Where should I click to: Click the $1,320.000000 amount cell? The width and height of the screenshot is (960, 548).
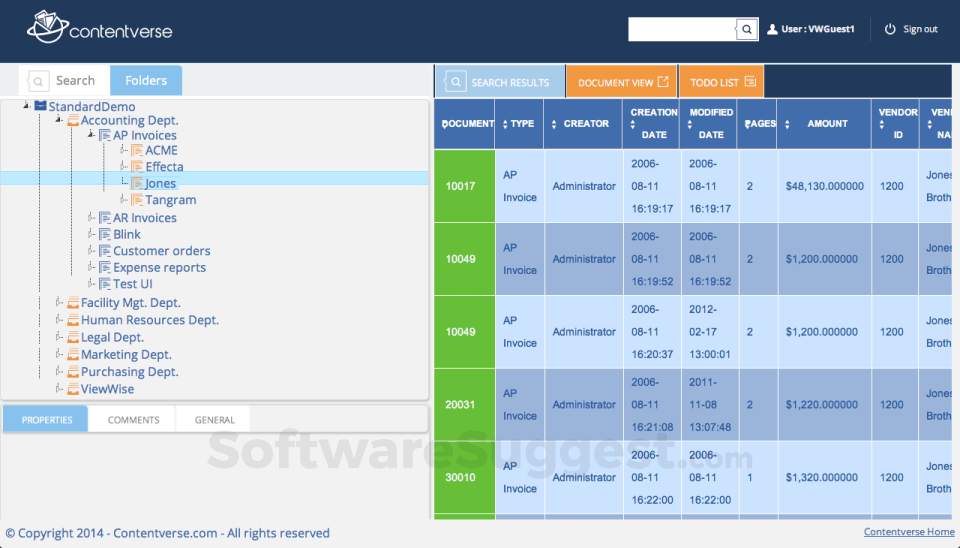tap(824, 478)
